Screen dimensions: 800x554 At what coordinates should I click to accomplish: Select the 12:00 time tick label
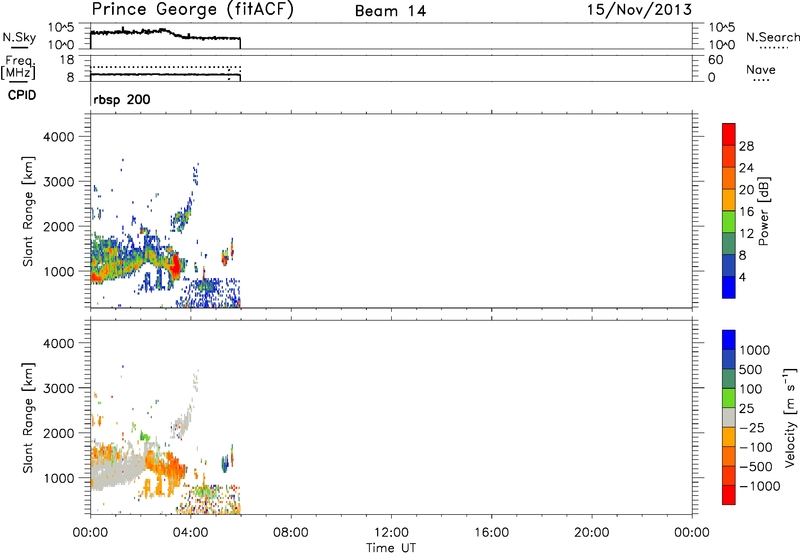pos(391,533)
